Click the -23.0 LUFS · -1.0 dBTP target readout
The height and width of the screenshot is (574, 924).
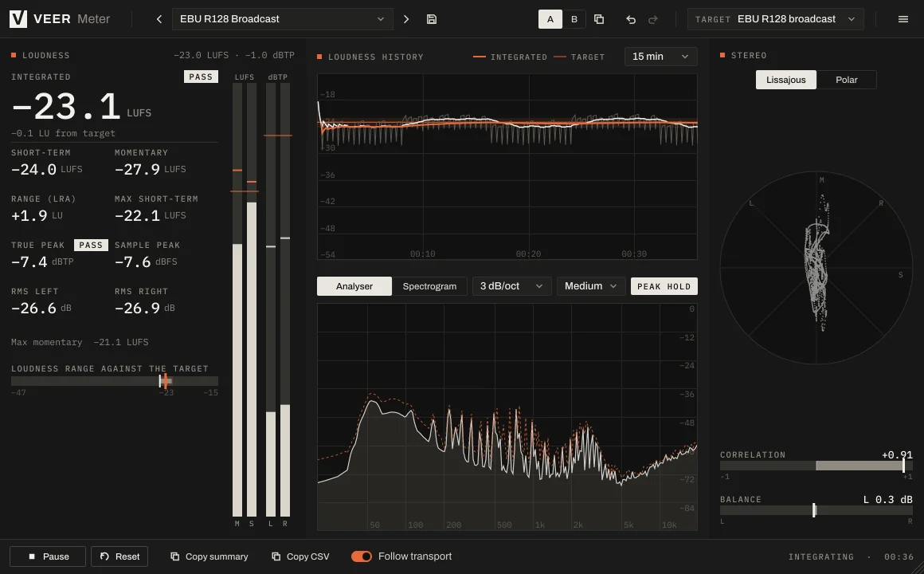coord(234,55)
